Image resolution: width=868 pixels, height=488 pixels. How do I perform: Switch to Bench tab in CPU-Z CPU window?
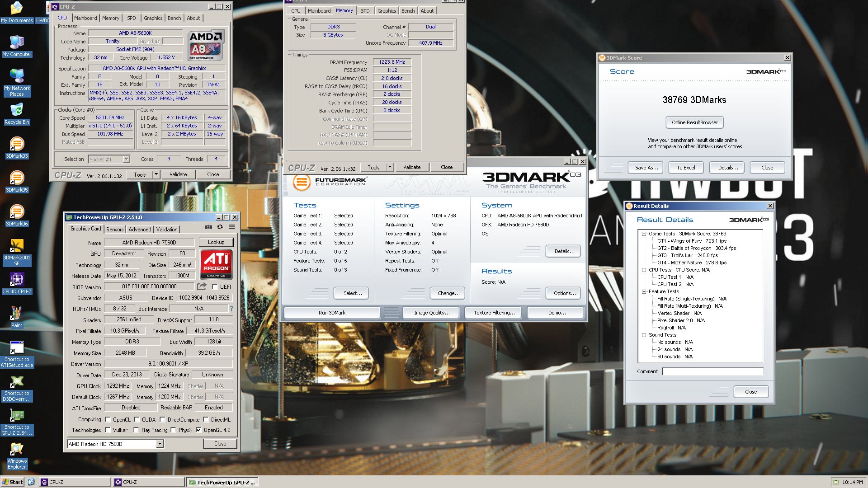174,18
